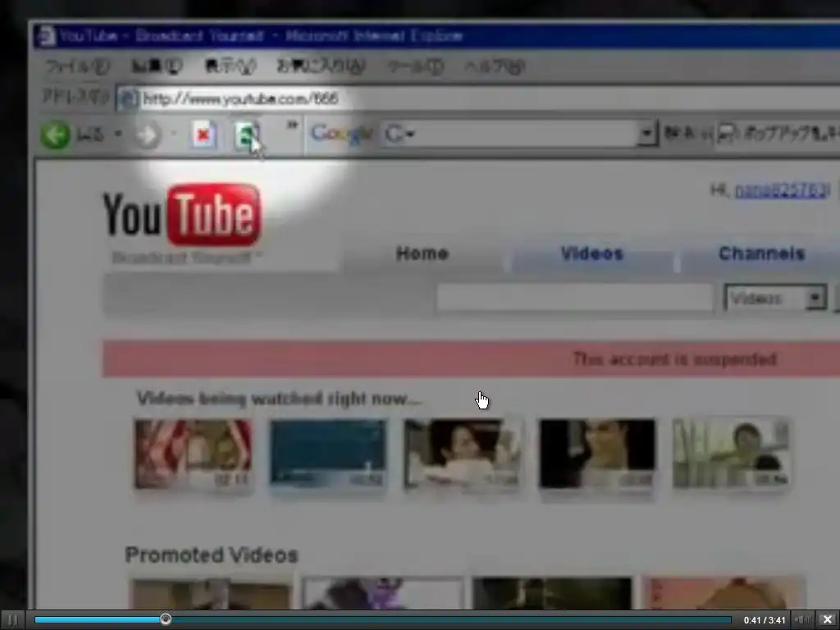Viewport: 840px width, 630px height.
Task: Close the video player with the X button
Action: [828, 620]
